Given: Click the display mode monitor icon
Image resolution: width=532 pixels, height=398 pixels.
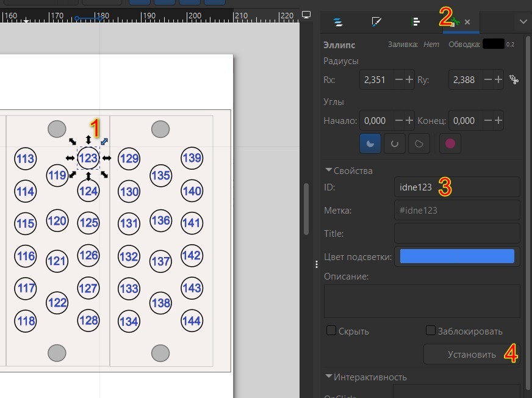Looking at the screenshot, I should pyautogui.click(x=306, y=15).
